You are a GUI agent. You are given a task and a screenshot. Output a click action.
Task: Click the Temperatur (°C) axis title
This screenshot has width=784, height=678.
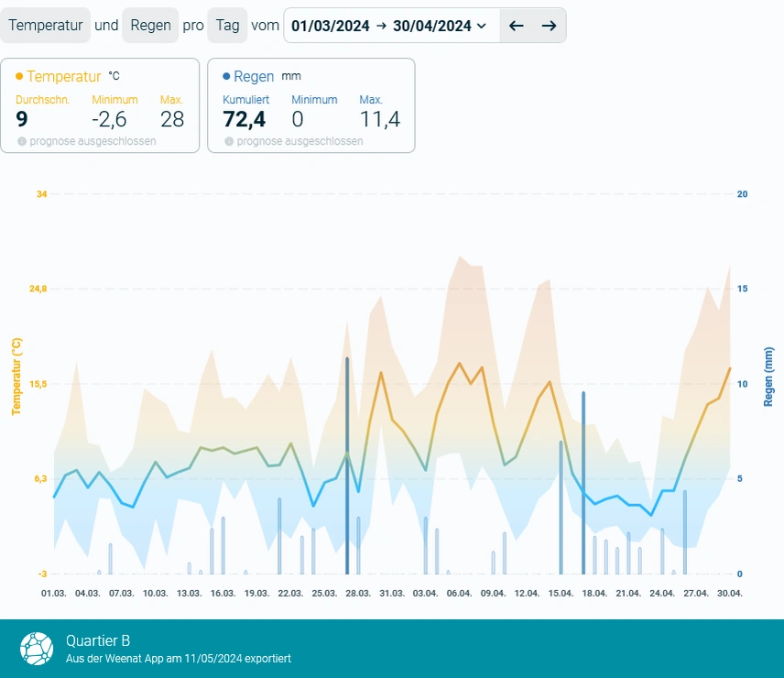pyautogui.click(x=16, y=377)
